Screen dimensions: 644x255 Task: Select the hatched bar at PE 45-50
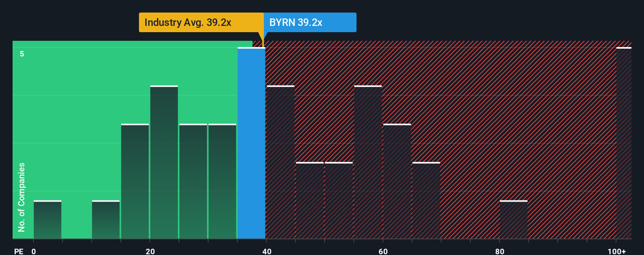point(310,200)
